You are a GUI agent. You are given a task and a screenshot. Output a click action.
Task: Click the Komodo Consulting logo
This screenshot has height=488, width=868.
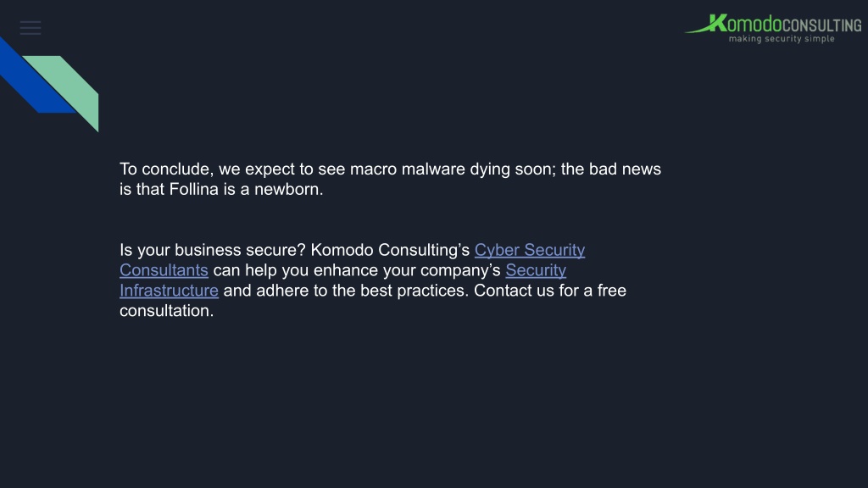tap(773, 28)
